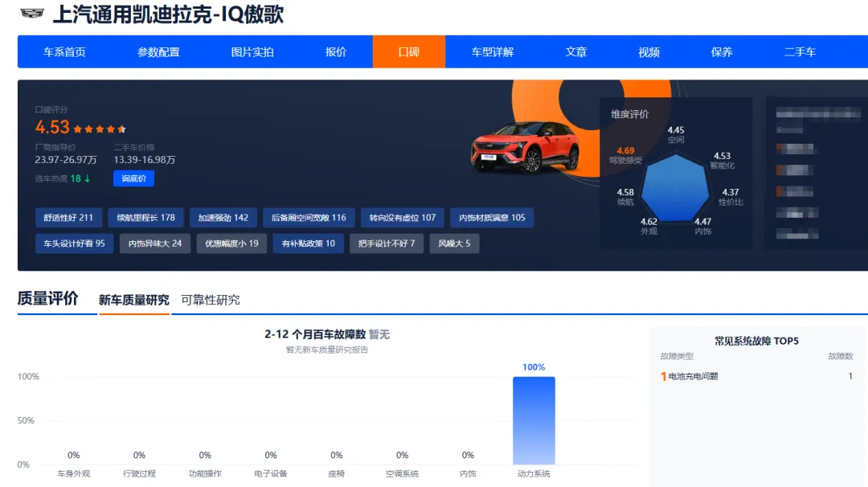Switch to 可靠性研究 tab
Viewport: 868px width, 487px height.
click(x=211, y=300)
